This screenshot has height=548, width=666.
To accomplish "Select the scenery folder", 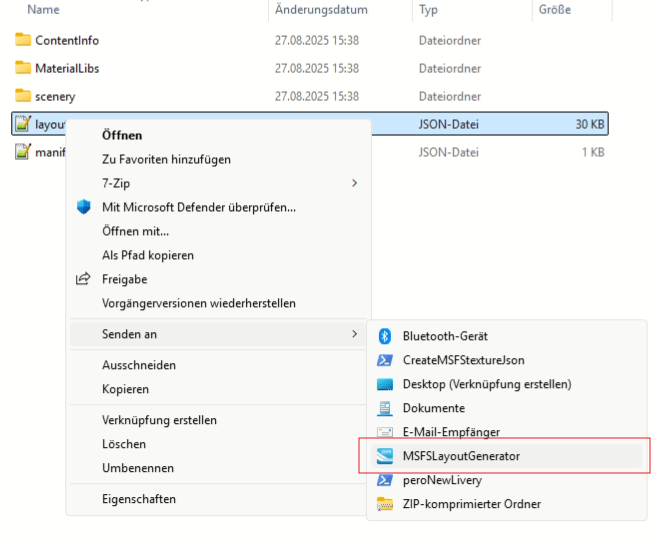I will (x=55, y=97).
